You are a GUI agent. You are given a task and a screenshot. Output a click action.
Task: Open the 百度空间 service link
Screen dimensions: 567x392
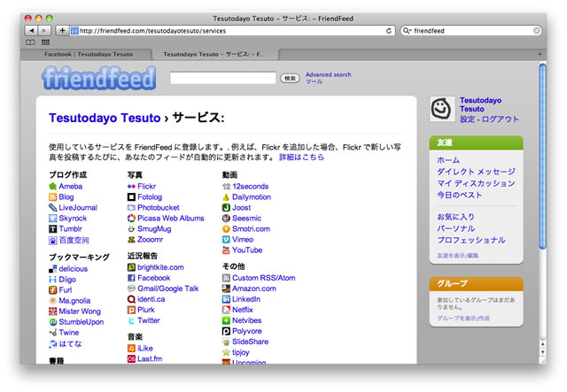[x=74, y=240]
